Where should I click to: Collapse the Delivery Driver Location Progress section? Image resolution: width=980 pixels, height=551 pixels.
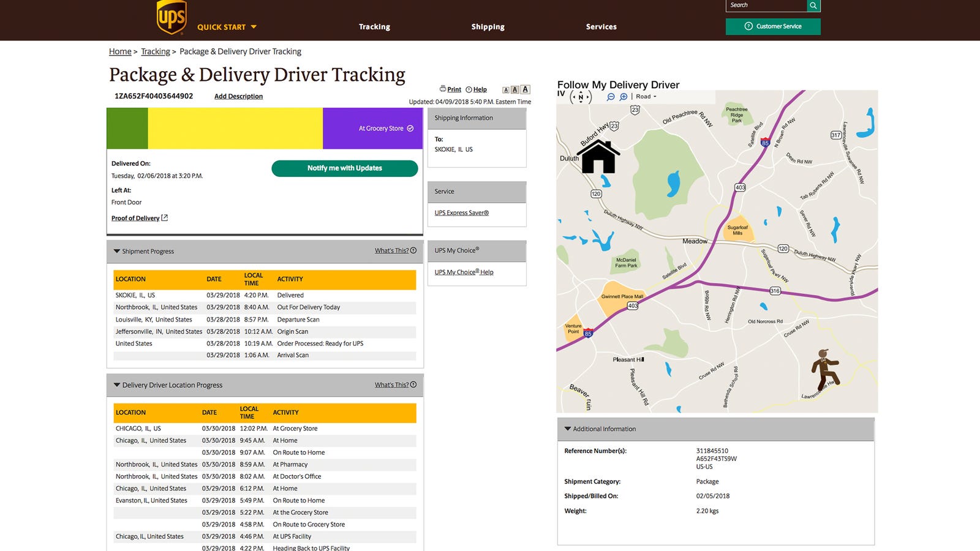pyautogui.click(x=116, y=385)
